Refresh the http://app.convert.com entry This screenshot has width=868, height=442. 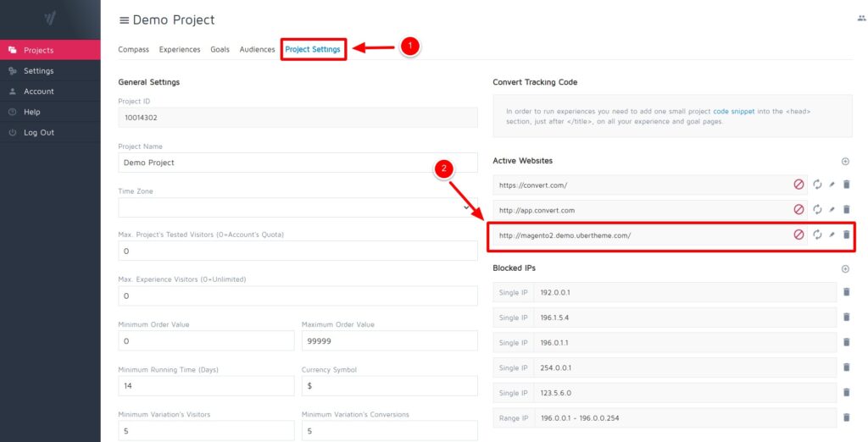tap(817, 210)
